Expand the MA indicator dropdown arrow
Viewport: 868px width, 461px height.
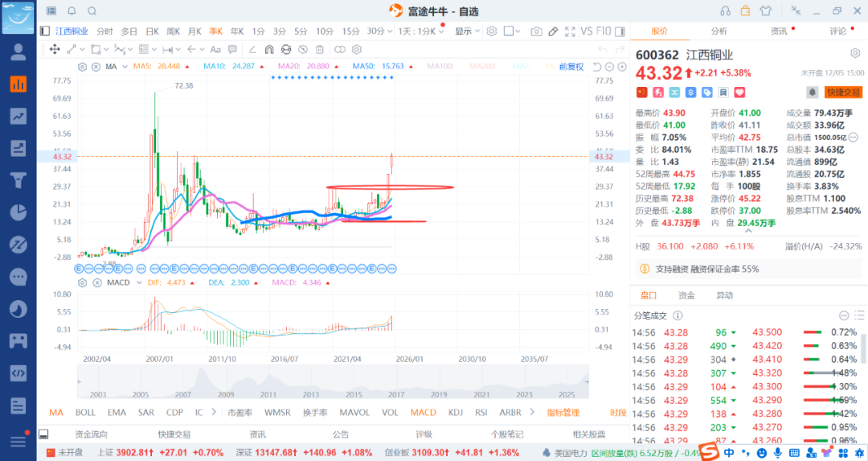pyautogui.click(x=125, y=67)
